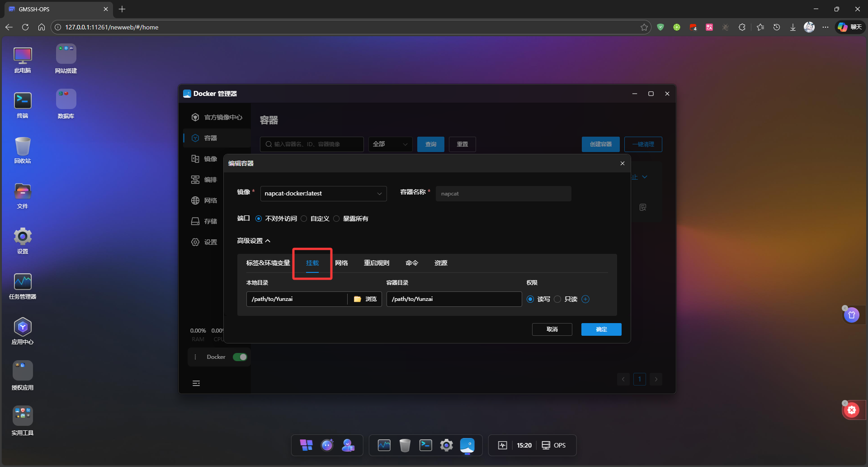Screen dimensions: 868x467
Task: Click the 编排 sidebar icon
Action: tap(195, 180)
